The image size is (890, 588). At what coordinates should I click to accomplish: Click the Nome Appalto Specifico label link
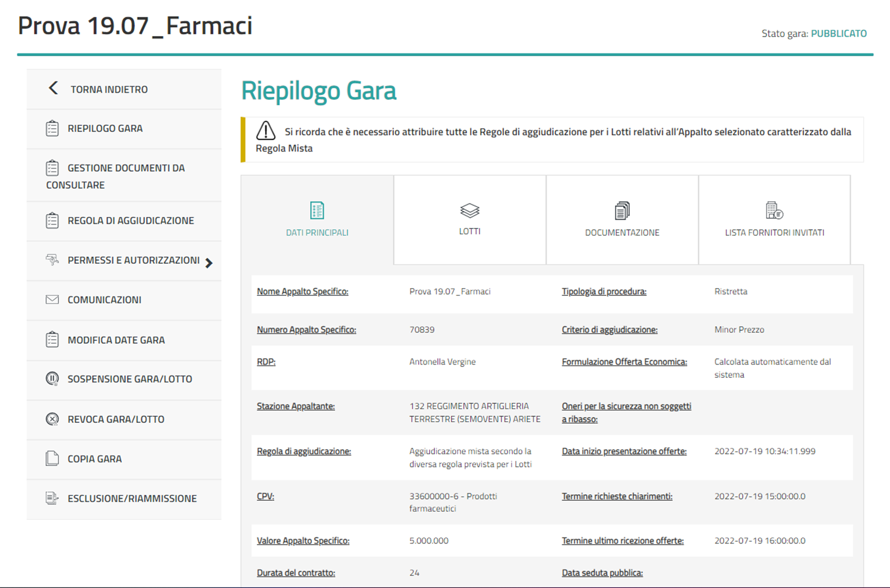[x=302, y=292]
